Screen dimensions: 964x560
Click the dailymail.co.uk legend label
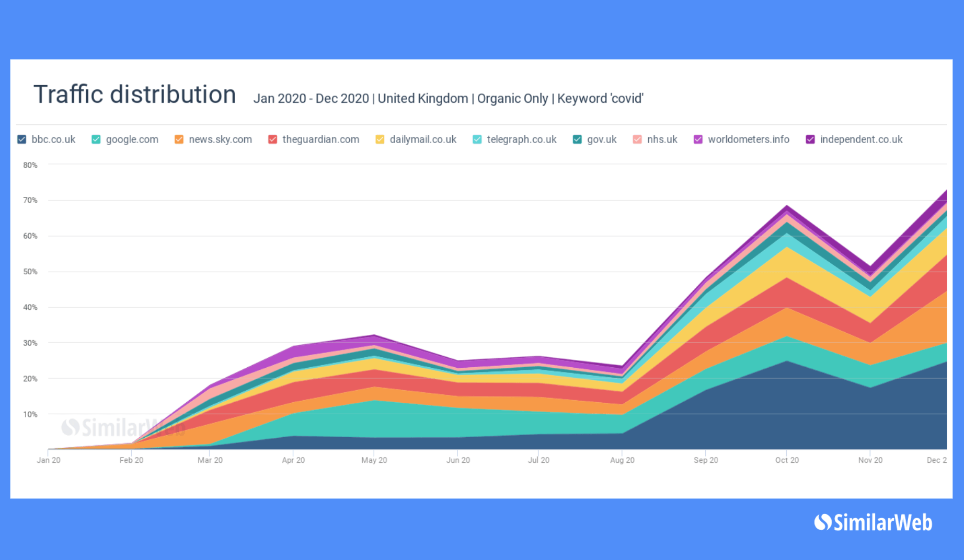[423, 139]
